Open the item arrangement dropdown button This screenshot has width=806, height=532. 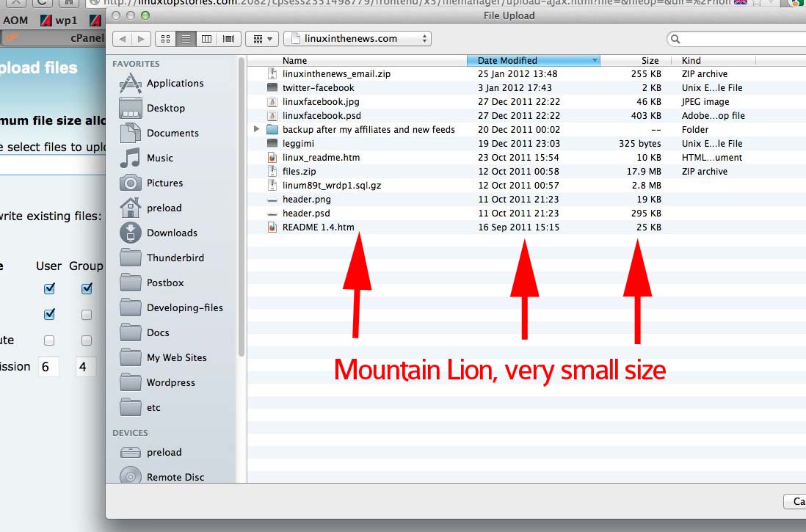tap(262, 39)
